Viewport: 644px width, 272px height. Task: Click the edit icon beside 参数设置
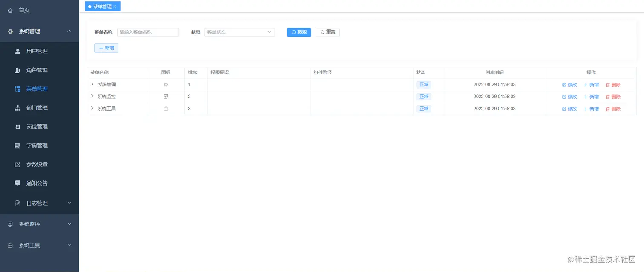(18, 164)
